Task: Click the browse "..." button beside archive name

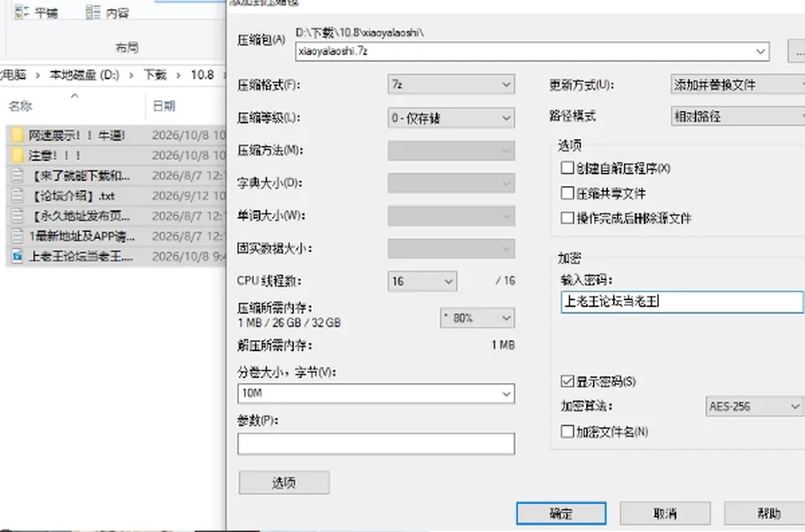Action: [x=797, y=52]
